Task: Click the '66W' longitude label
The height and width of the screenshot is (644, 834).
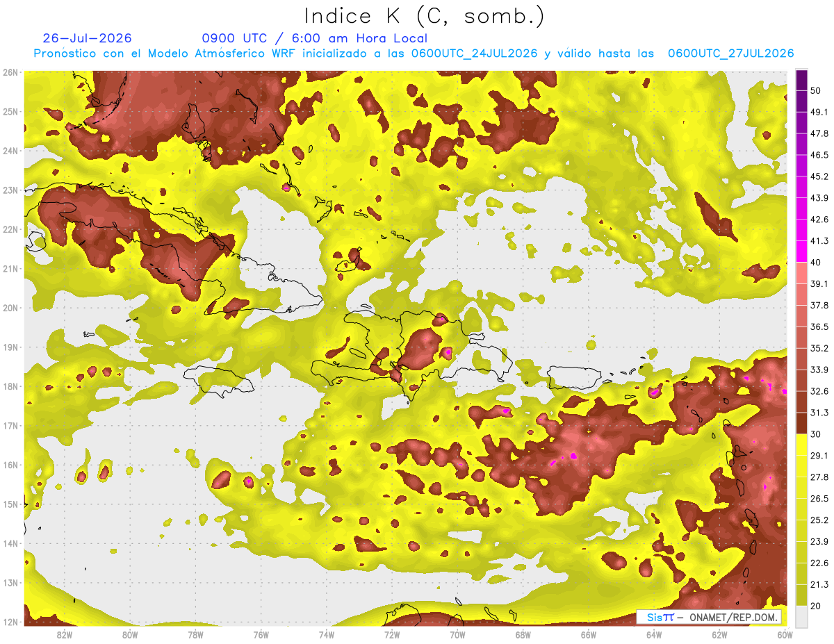Action: click(589, 634)
